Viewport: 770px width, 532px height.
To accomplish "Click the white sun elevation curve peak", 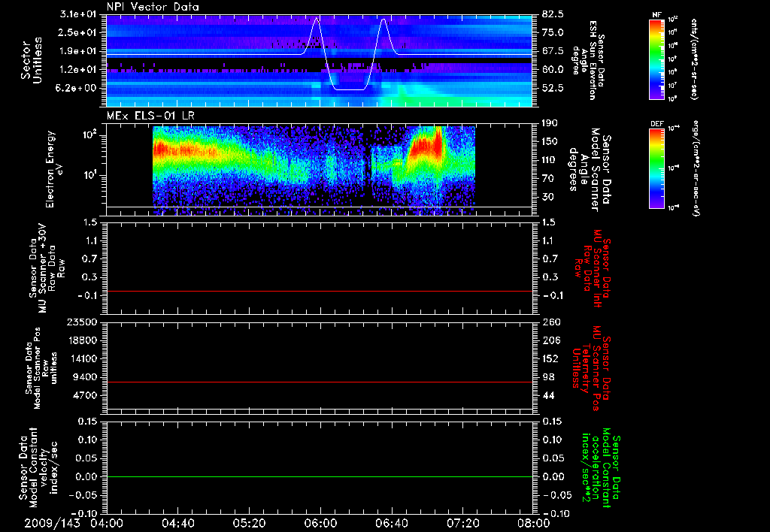I will (317, 19).
